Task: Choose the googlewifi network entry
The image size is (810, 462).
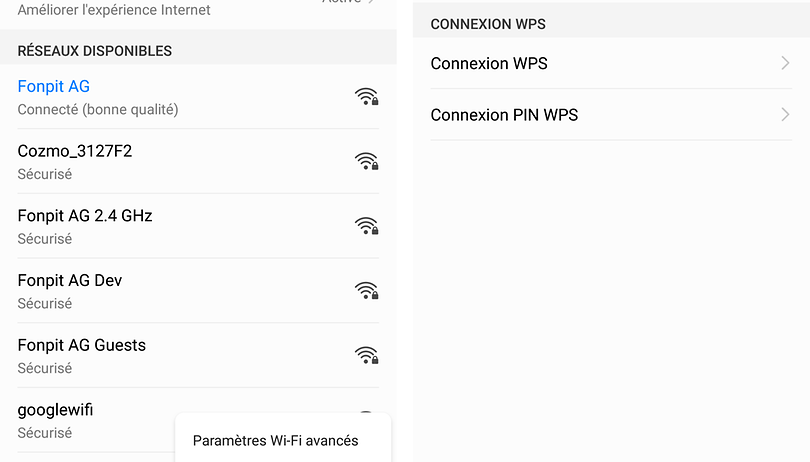Action: click(x=88, y=420)
